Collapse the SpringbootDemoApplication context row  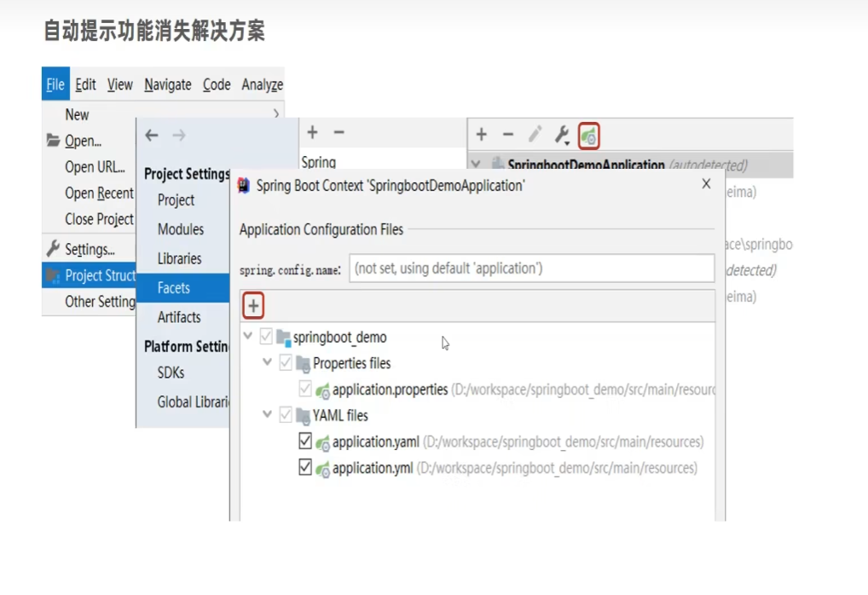click(476, 164)
